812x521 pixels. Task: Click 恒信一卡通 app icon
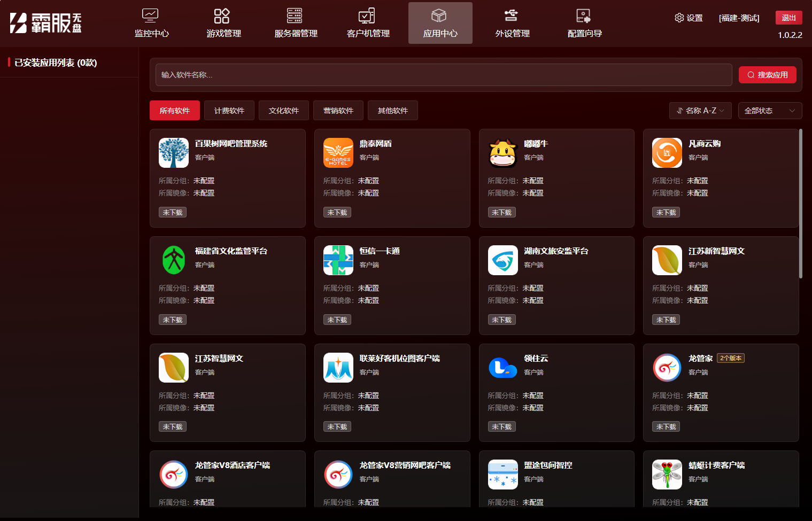[x=338, y=260]
